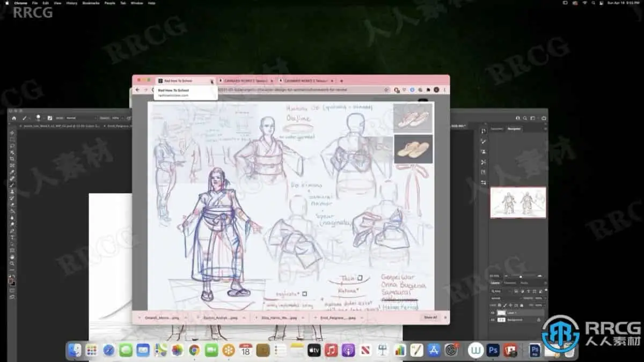Open App Store from the Dock
This screenshot has height=362, width=644.
click(x=434, y=350)
